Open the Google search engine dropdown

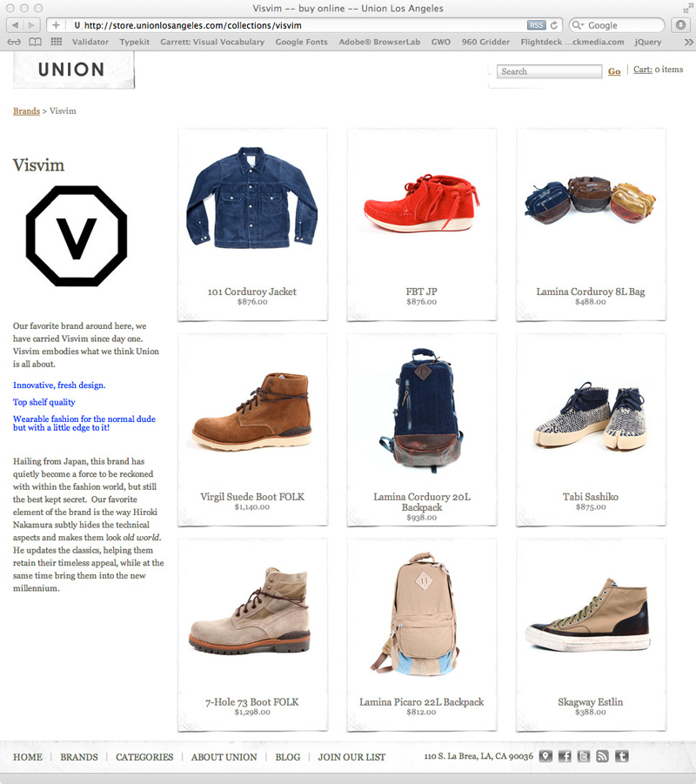(x=578, y=25)
